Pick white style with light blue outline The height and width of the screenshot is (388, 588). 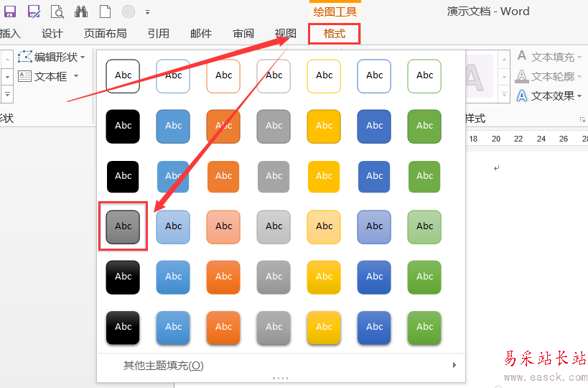tap(173, 76)
